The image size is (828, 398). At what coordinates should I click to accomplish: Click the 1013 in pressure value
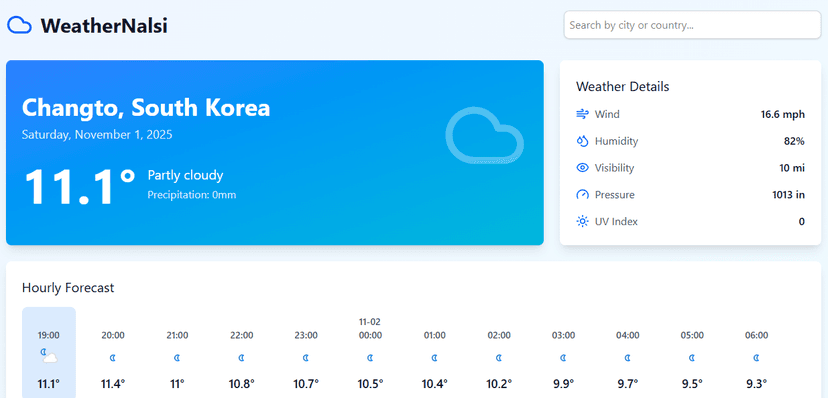(x=788, y=195)
